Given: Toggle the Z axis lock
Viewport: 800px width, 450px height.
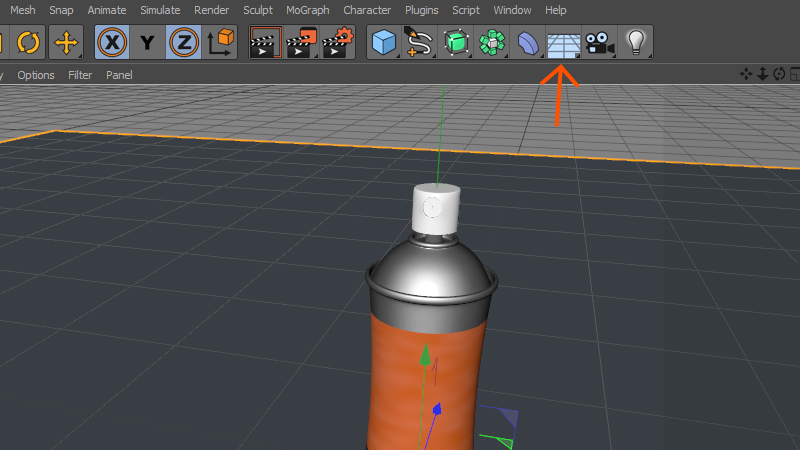Looking at the screenshot, I should 184,42.
